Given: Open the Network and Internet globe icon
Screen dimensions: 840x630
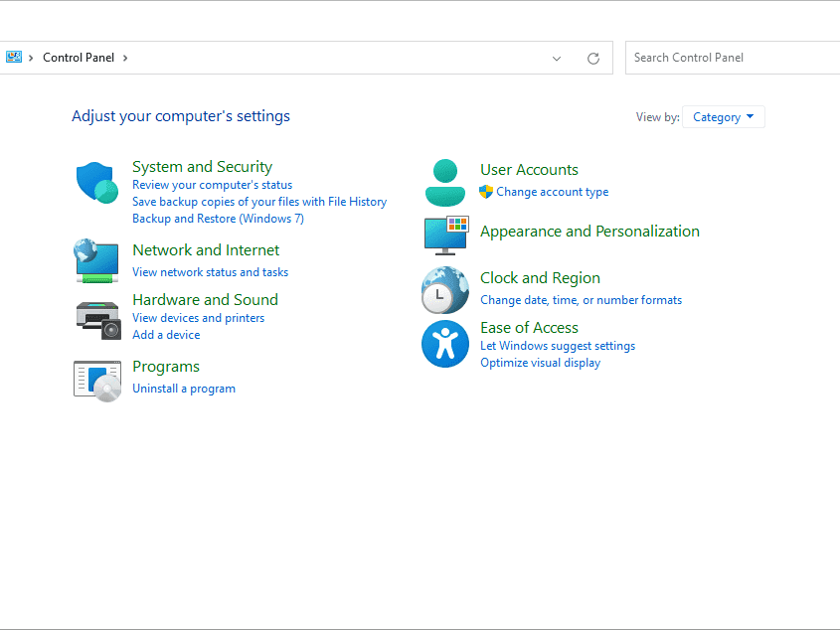Looking at the screenshot, I should coord(96,261).
